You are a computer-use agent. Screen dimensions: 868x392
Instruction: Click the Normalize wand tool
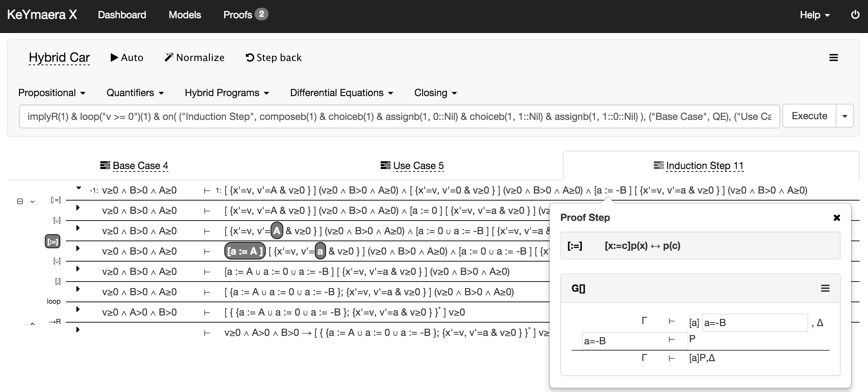point(195,58)
